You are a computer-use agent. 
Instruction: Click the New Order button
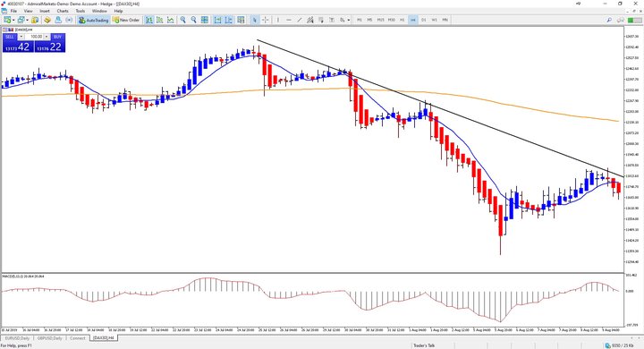(x=126, y=20)
